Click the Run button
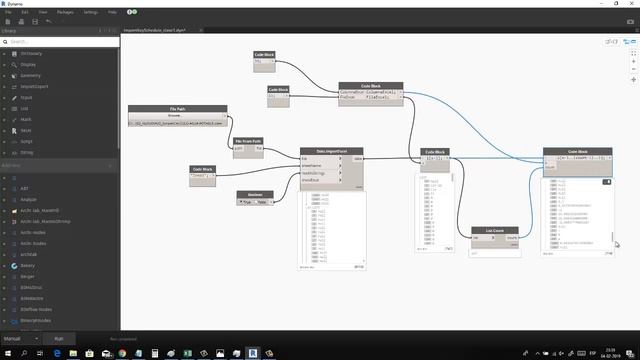Viewport: 640px width, 360px height. [59, 338]
